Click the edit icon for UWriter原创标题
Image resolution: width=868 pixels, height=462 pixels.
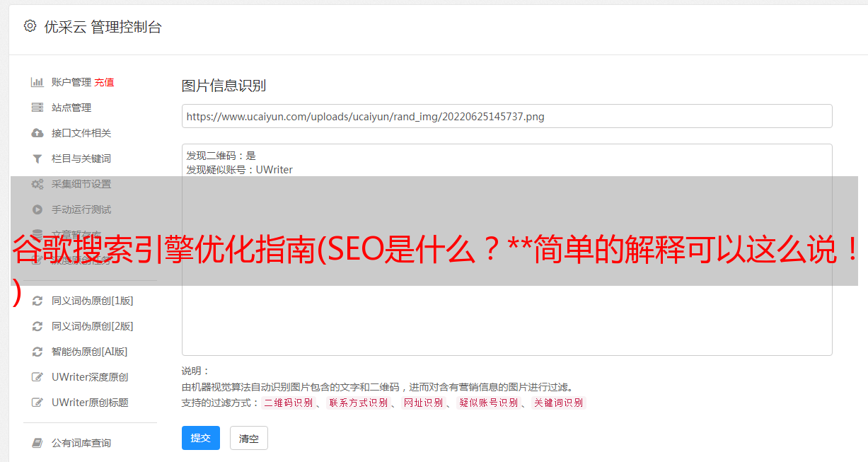pos(37,403)
